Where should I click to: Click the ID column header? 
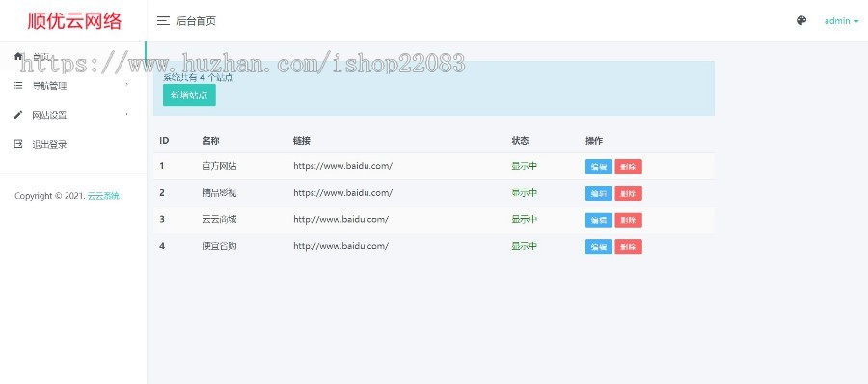point(164,140)
